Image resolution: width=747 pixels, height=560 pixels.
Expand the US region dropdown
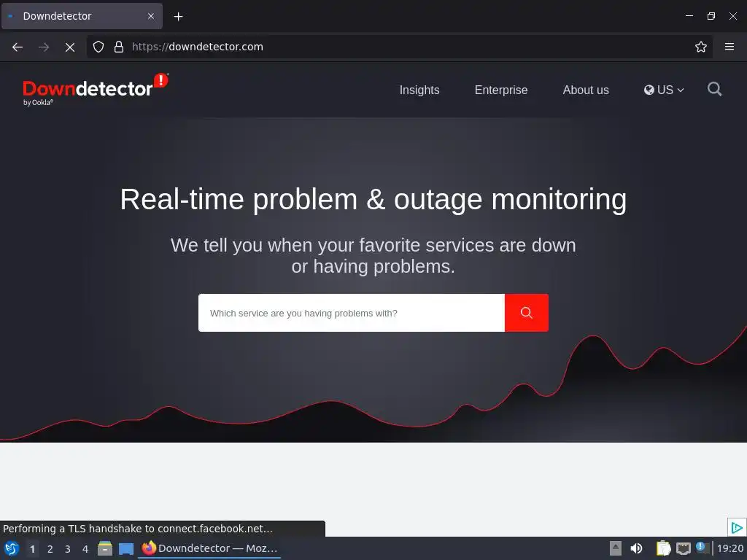pos(664,90)
